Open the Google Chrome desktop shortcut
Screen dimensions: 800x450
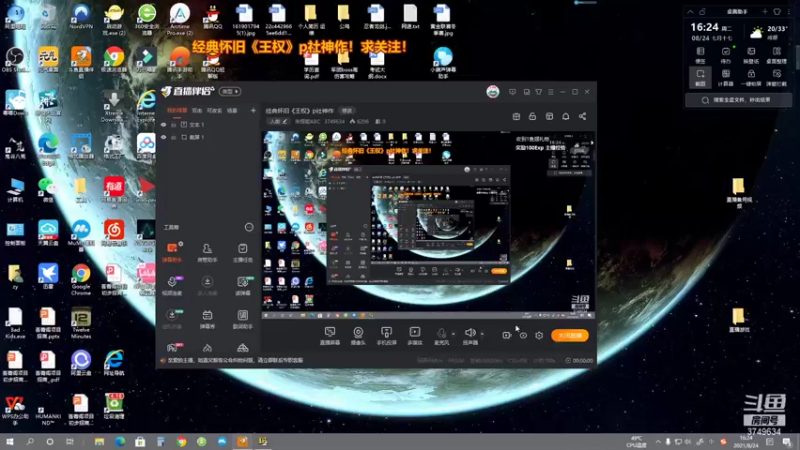[81, 280]
